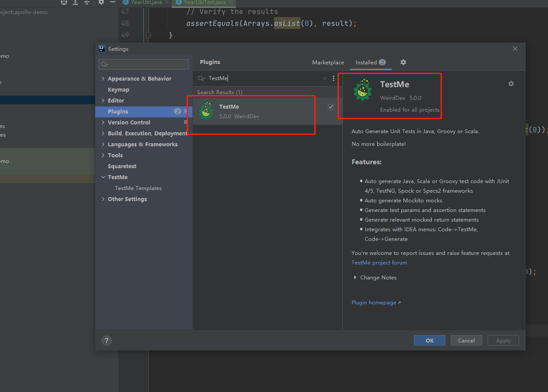Collapse the TestMe settings tree node
Image resolution: width=548 pixels, height=392 pixels.
coord(103,177)
